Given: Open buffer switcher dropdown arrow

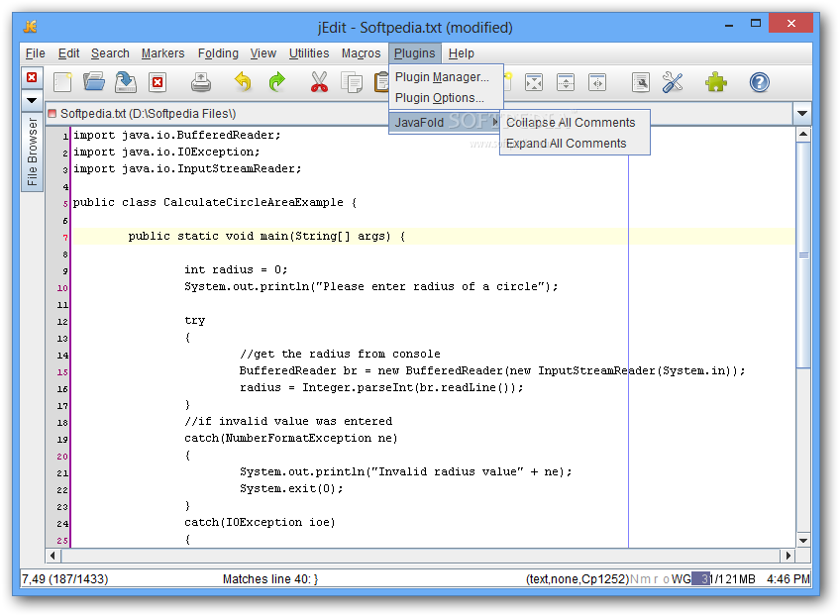Looking at the screenshot, I should coord(802,114).
